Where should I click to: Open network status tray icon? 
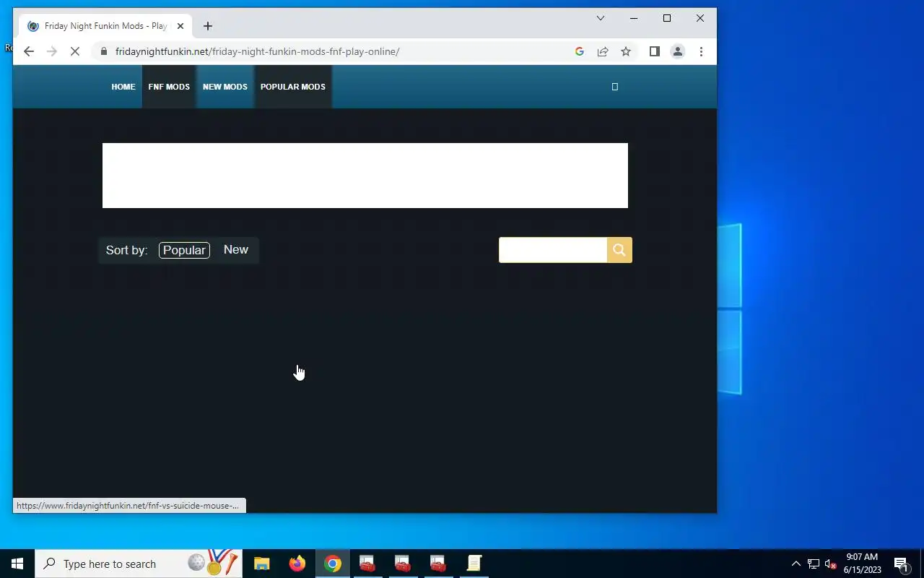point(814,564)
